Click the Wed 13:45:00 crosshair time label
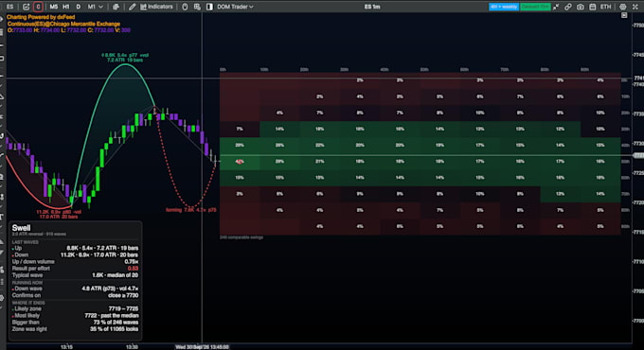The height and width of the screenshot is (350, 644). pyautogui.click(x=202, y=347)
